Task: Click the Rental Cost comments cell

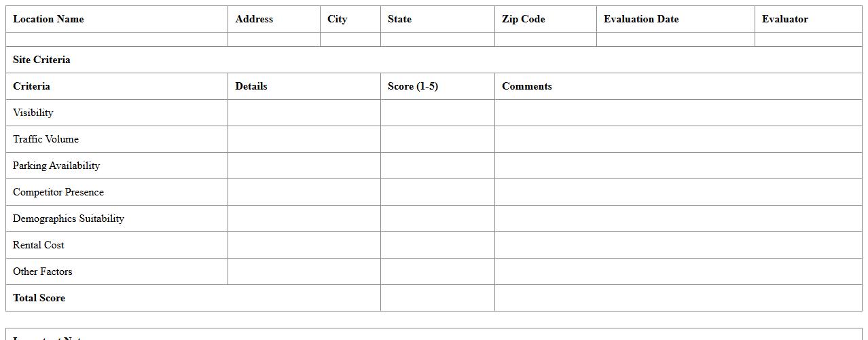Action: pos(678,245)
